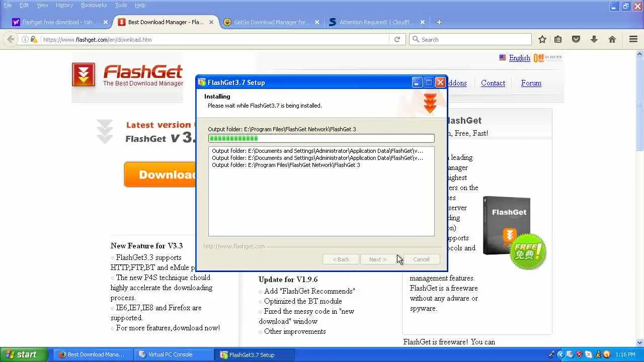Open site information (i) icon in address bar

[25, 39]
